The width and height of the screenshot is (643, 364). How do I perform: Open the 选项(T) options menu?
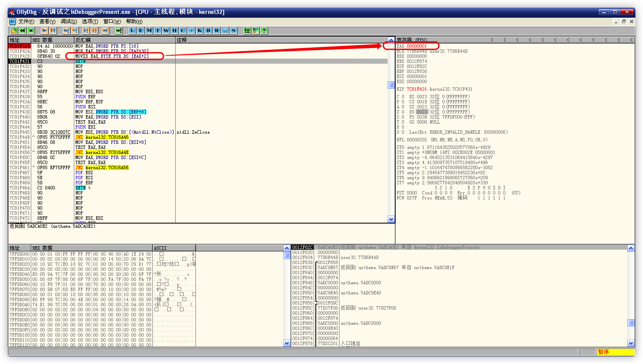pyautogui.click(x=90, y=22)
